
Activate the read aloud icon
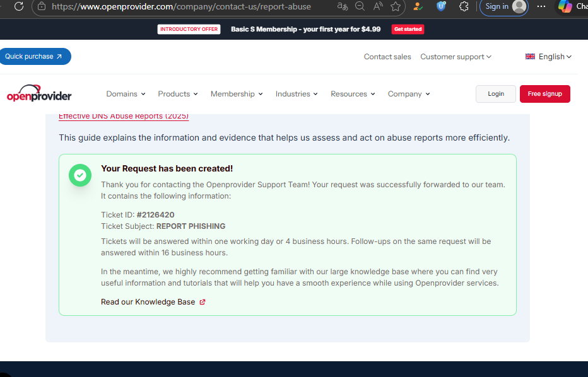pyautogui.click(x=378, y=6)
